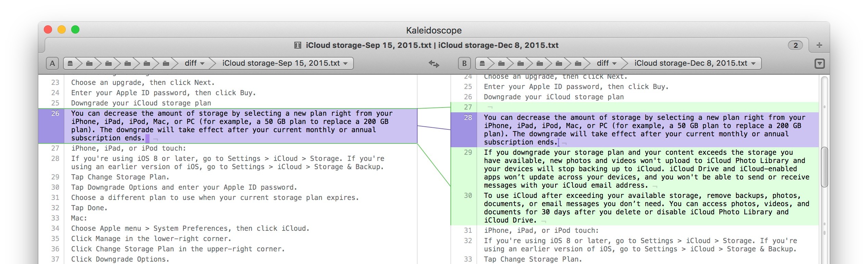The width and height of the screenshot is (868, 264).
Task: Click the add new tab plus icon
Action: click(x=819, y=45)
